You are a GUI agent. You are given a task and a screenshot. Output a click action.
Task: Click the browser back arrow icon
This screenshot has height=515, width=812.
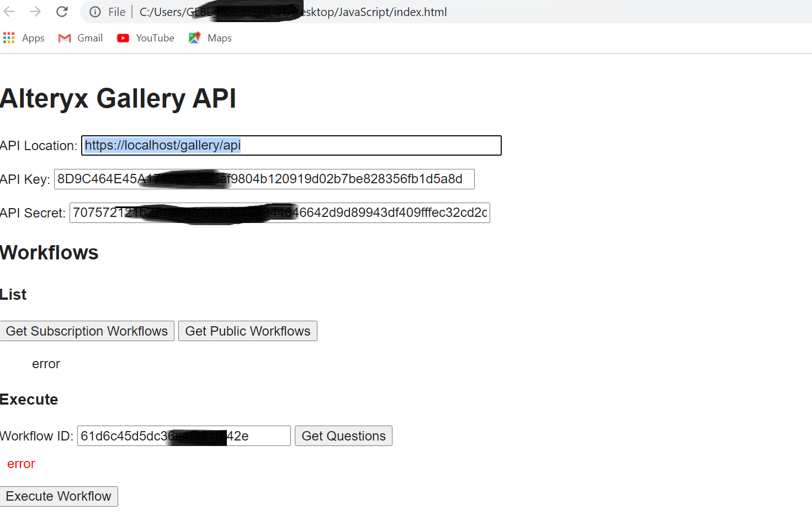[x=9, y=11]
